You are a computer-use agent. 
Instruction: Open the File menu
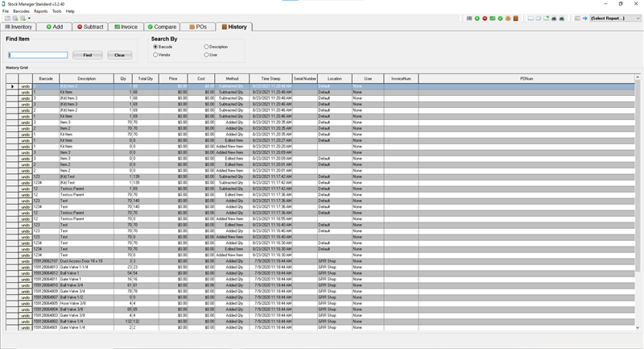click(x=6, y=11)
